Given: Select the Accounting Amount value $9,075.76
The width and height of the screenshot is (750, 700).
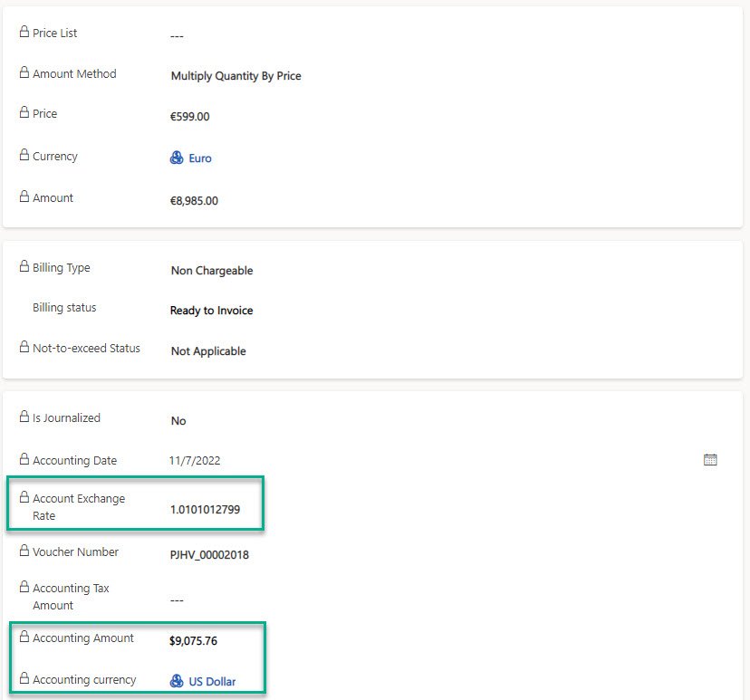Looking at the screenshot, I should click(194, 641).
